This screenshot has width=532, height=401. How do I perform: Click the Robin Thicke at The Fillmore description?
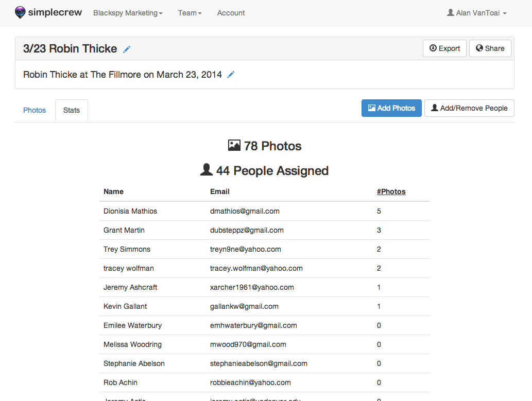123,75
